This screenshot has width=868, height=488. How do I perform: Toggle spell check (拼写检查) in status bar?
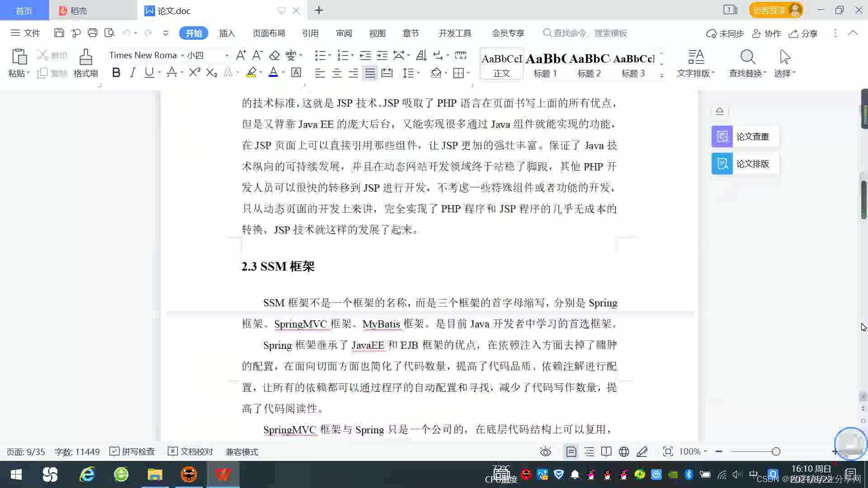pyautogui.click(x=132, y=451)
